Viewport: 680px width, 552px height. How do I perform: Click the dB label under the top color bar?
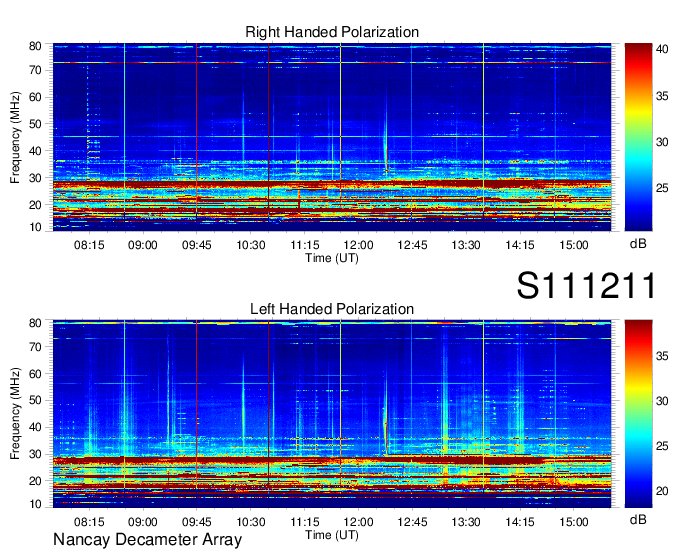pos(638,244)
